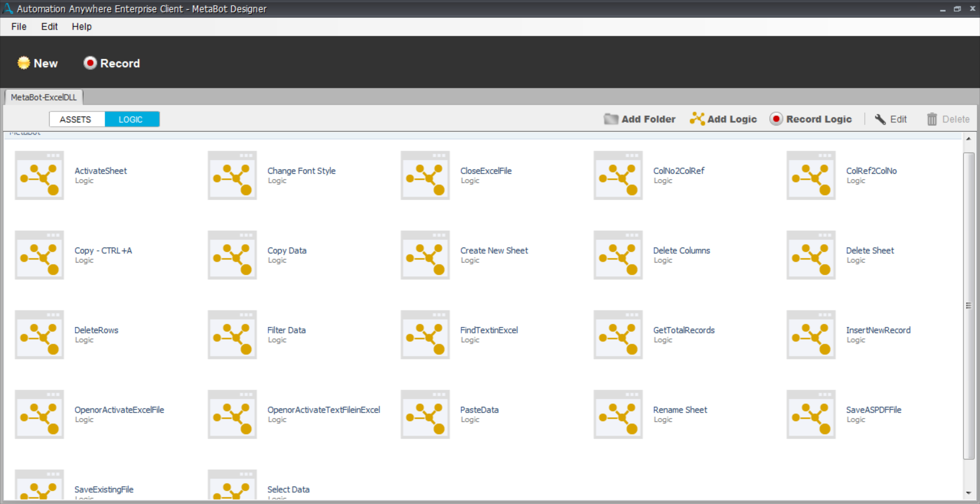Click the Change Font Style label text

click(301, 171)
